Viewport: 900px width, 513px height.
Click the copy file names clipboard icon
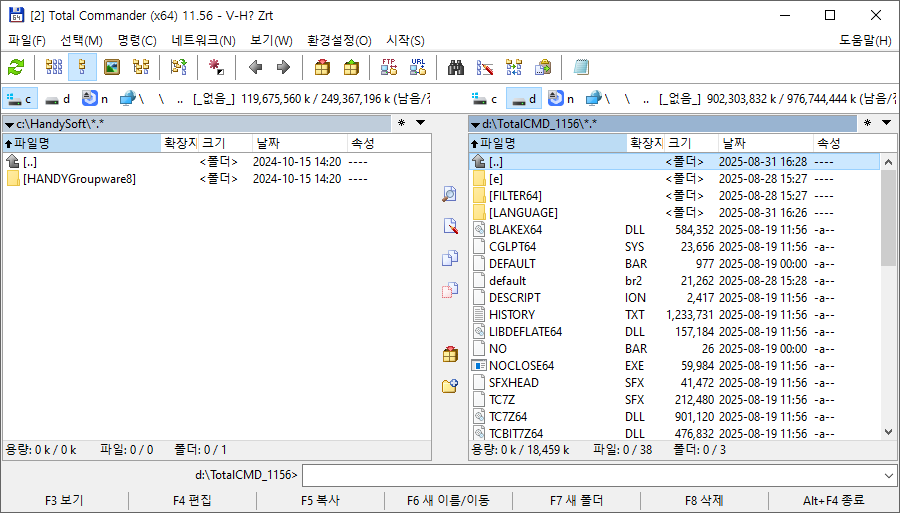(543, 67)
